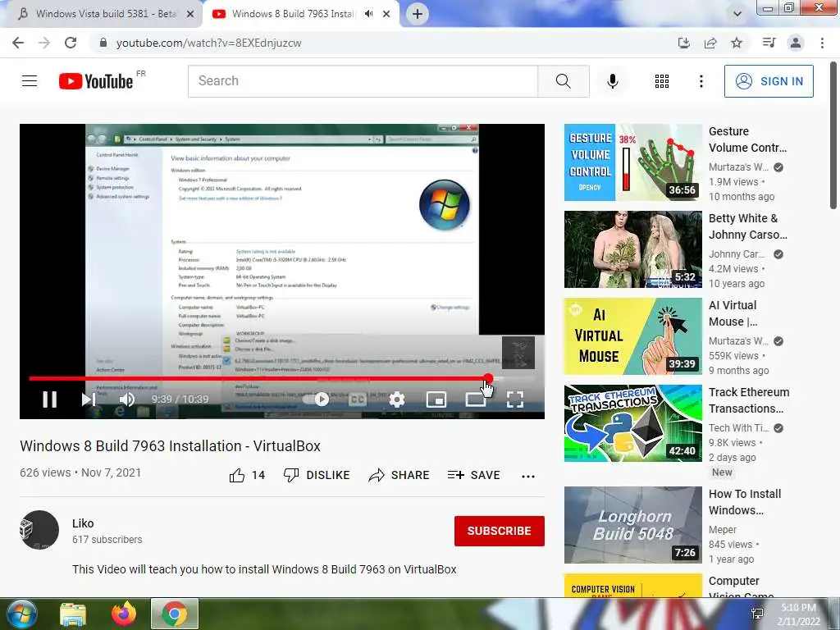The height and width of the screenshot is (630, 840).
Task: Open File Explorer from taskbar
Action: 73,614
